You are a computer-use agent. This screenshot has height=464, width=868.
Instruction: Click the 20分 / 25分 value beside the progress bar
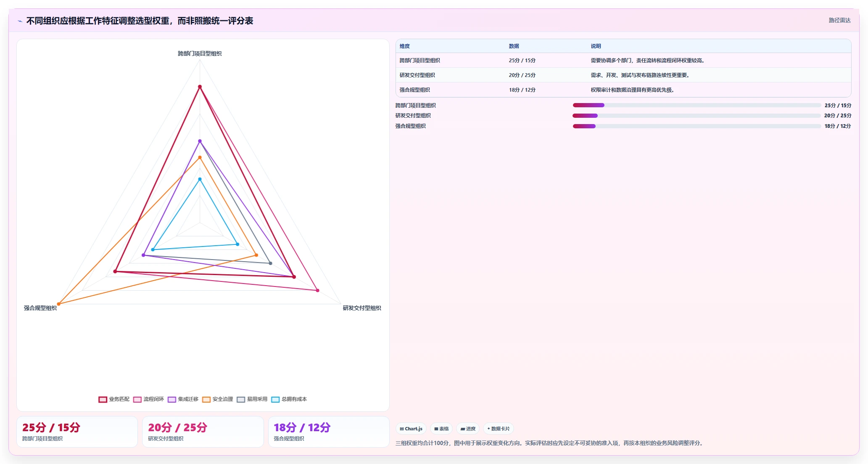pos(838,116)
